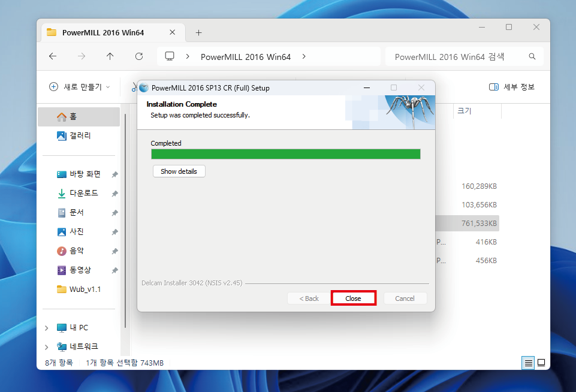Click the 103,656KB file size cell
Image resolution: width=576 pixels, height=392 pixels.
pyautogui.click(x=479, y=204)
